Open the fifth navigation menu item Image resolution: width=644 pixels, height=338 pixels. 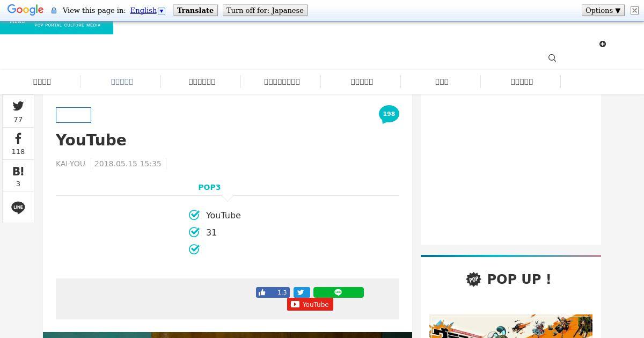[362, 82]
